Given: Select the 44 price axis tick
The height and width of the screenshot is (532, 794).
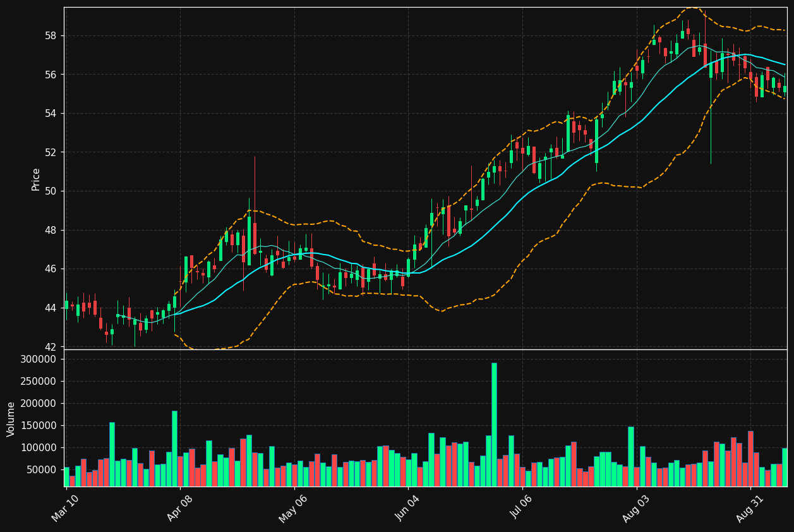Looking at the screenshot, I should pyautogui.click(x=51, y=308).
